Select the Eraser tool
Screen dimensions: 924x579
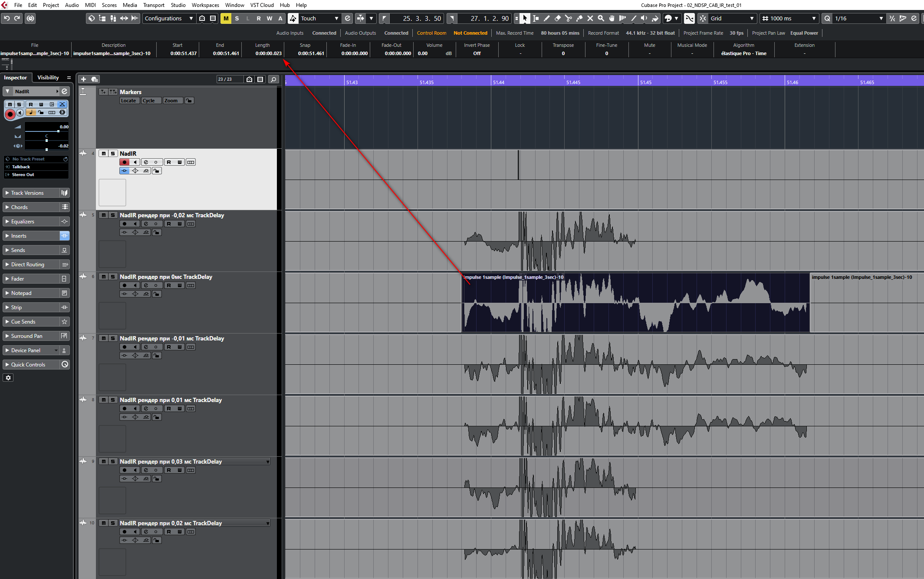[x=558, y=18]
